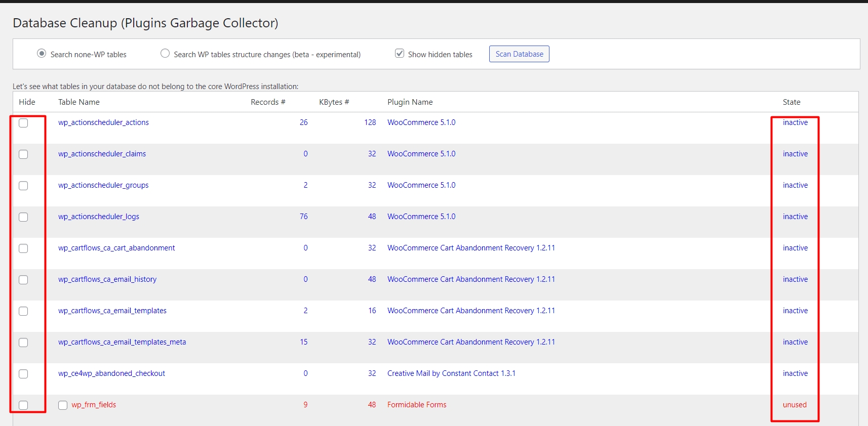
Task: Click WooCommerce Cart Abandonment Recovery in wp_cartflows_ca_cart_abandonment row
Action: coord(471,248)
